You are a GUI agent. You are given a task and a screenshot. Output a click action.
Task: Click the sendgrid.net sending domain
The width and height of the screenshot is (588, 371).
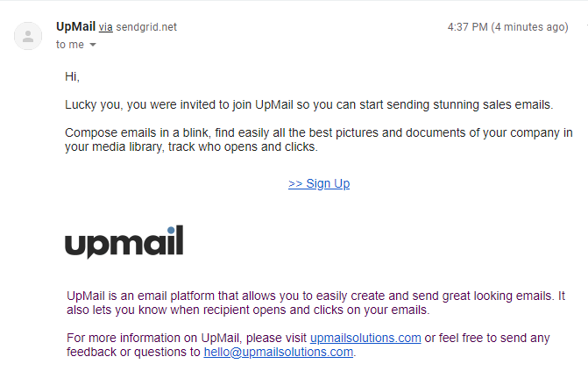coord(146,27)
